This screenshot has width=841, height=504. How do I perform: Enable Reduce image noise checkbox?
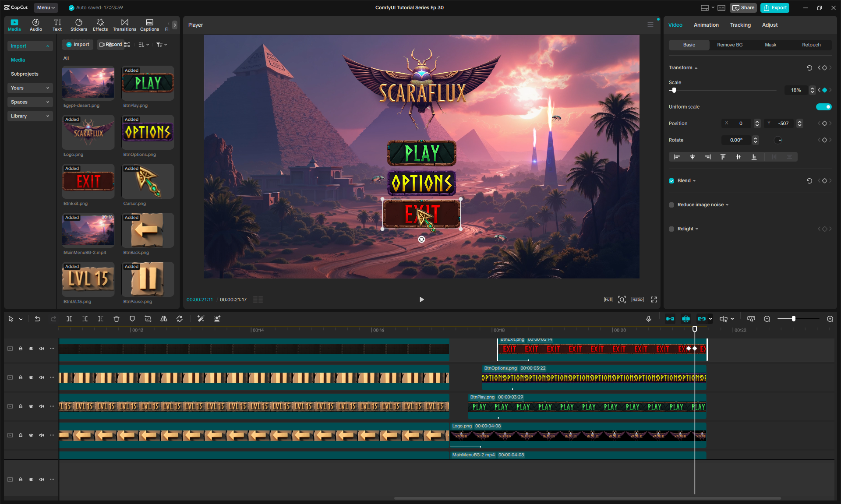coord(671,205)
